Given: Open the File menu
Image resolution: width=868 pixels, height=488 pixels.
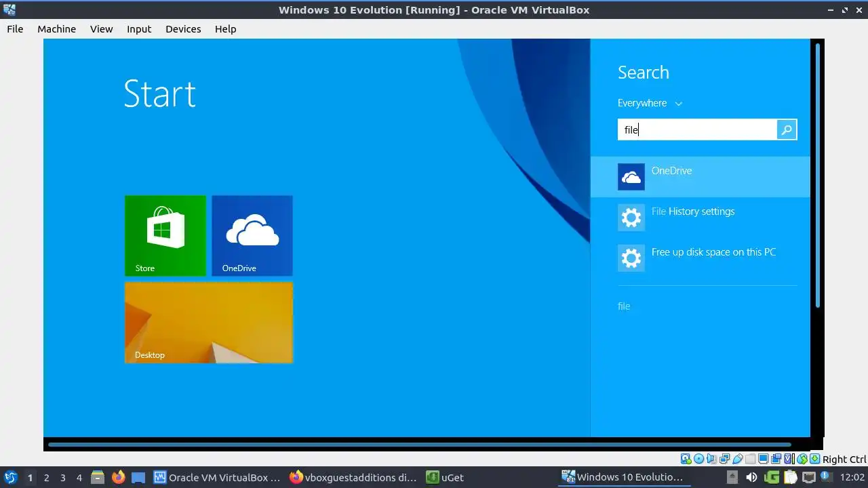Looking at the screenshot, I should tap(15, 29).
